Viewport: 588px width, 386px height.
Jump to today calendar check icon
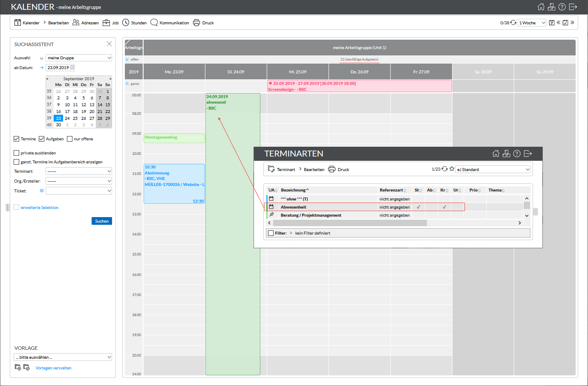[x=565, y=23]
